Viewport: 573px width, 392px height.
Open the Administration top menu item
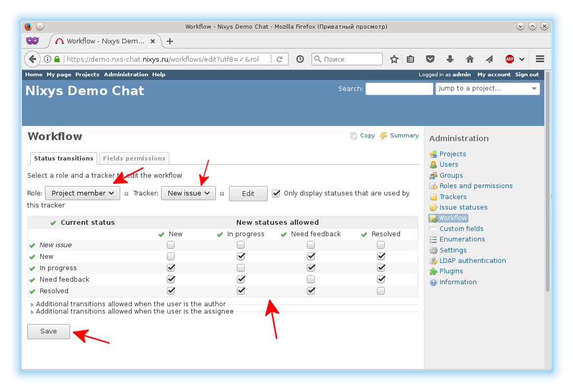[x=126, y=75]
